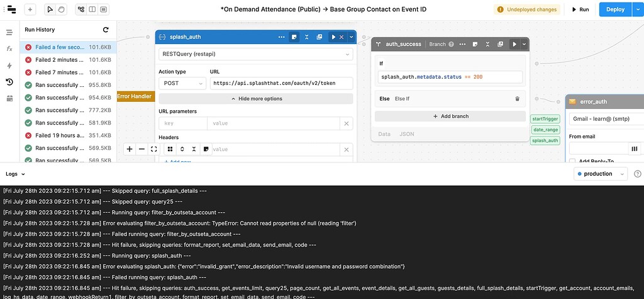Select the hand pan tool
Screen dimensions: 644x299
61,9
